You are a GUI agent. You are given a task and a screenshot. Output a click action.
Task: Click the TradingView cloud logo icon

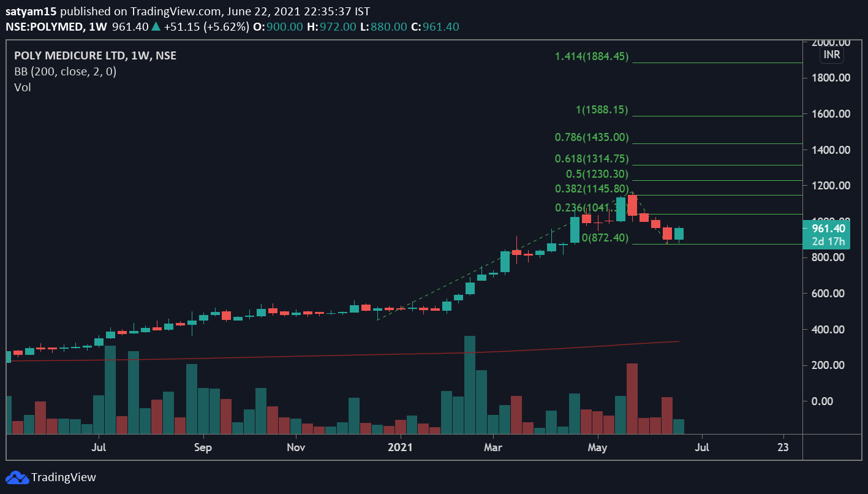coord(17,477)
